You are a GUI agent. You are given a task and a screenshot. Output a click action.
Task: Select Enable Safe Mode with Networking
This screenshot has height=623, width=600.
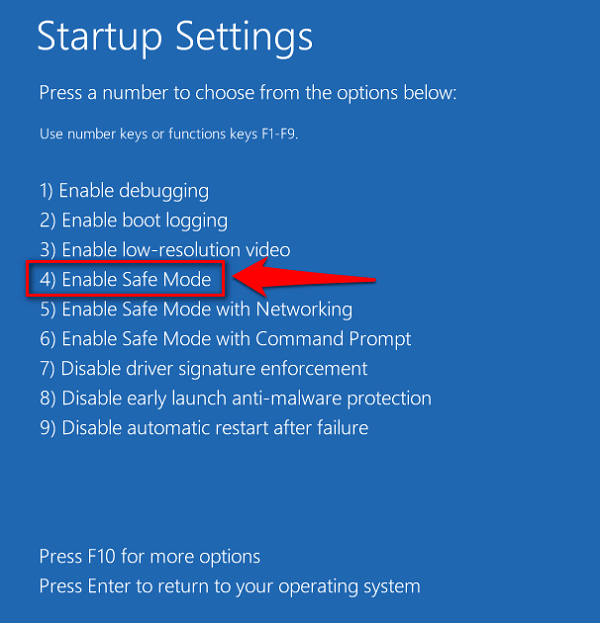pyautogui.click(x=196, y=309)
